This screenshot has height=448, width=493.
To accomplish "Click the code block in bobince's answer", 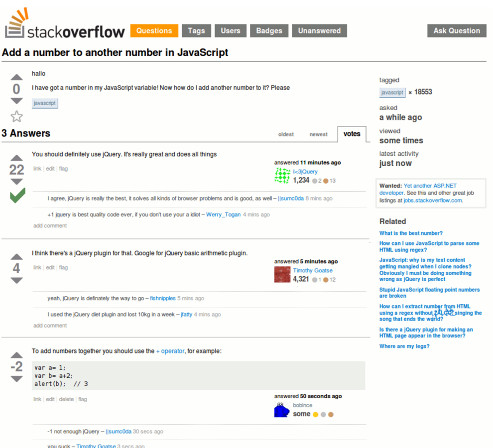I will pos(198,376).
